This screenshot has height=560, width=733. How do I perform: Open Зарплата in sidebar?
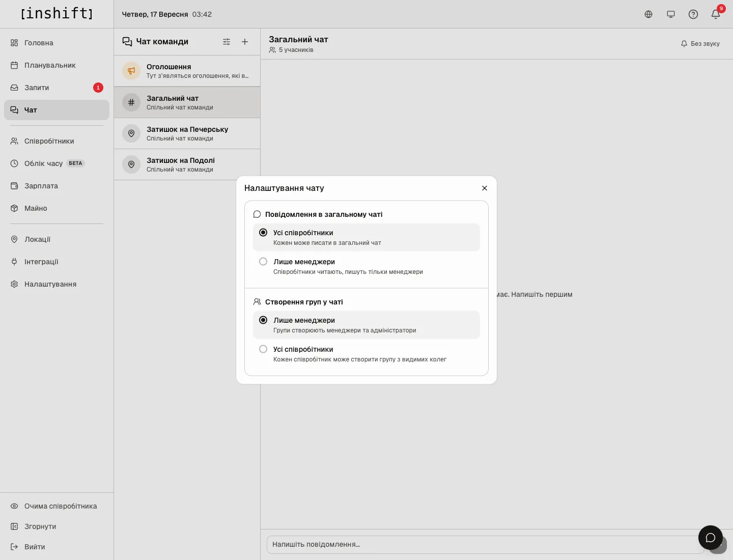[x=57, y=186]
